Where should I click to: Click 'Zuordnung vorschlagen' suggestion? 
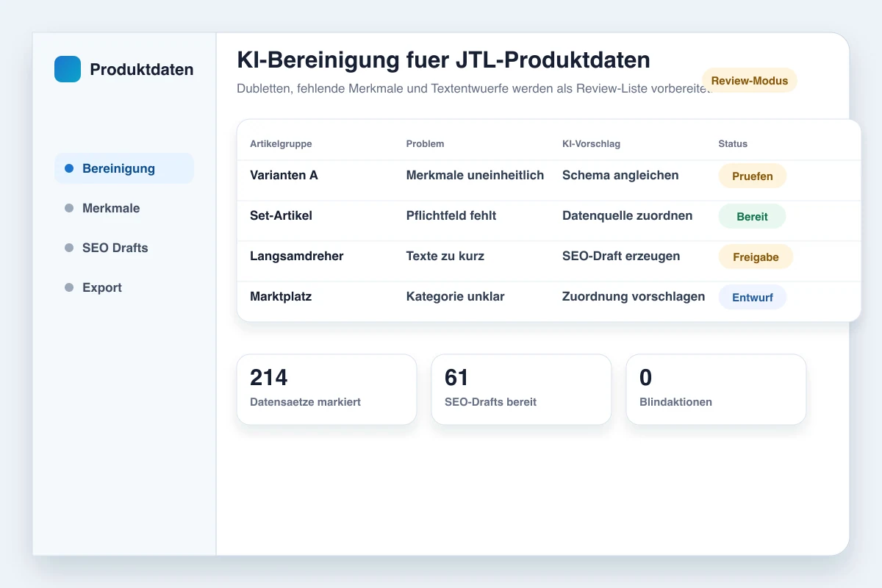tap(634, 296)
